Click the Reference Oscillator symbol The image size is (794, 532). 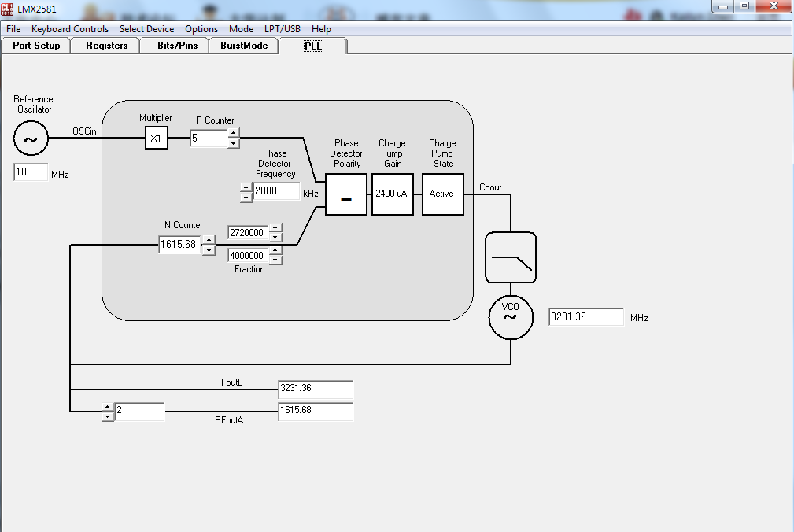click(31, 139)
